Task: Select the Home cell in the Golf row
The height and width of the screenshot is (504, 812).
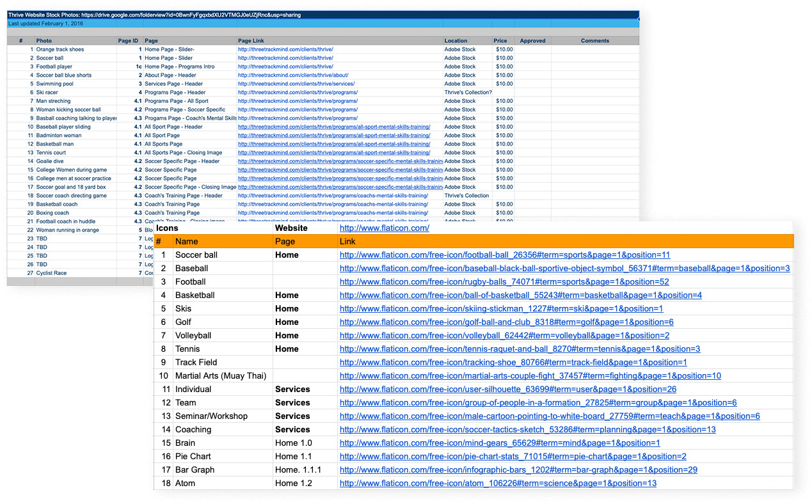Action: (305, 322)
